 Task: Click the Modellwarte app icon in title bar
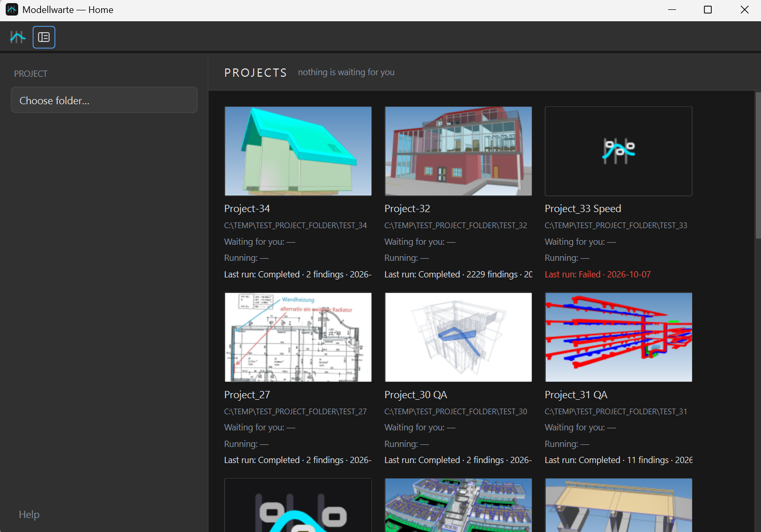point(12,10)
